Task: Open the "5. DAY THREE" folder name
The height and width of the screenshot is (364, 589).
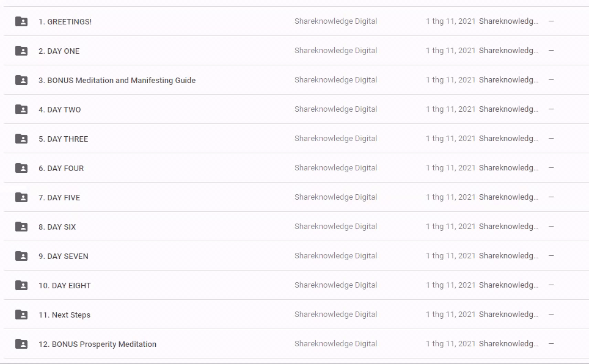Action: click(63, 139)
